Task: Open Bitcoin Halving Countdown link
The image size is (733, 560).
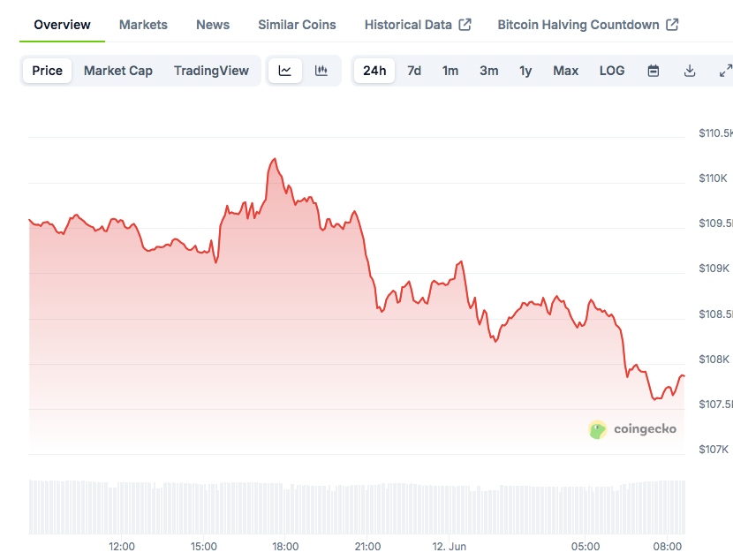Action: [587, 25]
